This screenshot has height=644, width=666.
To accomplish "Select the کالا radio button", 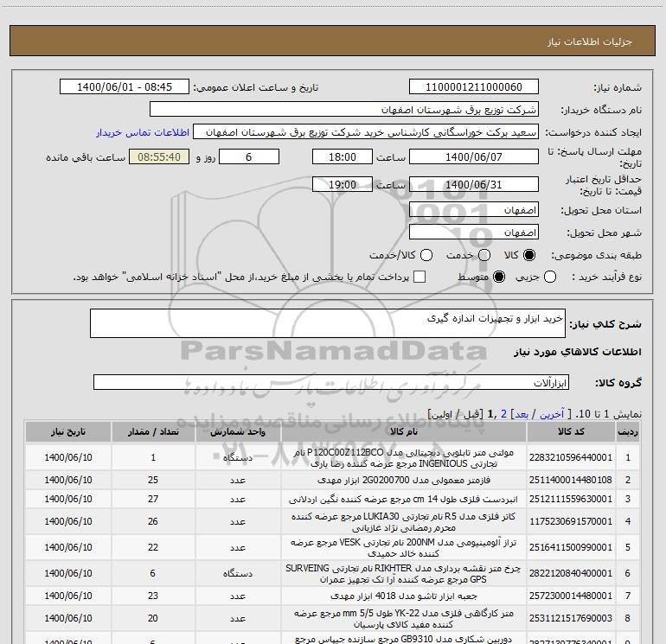I will (x=529, y=255).
